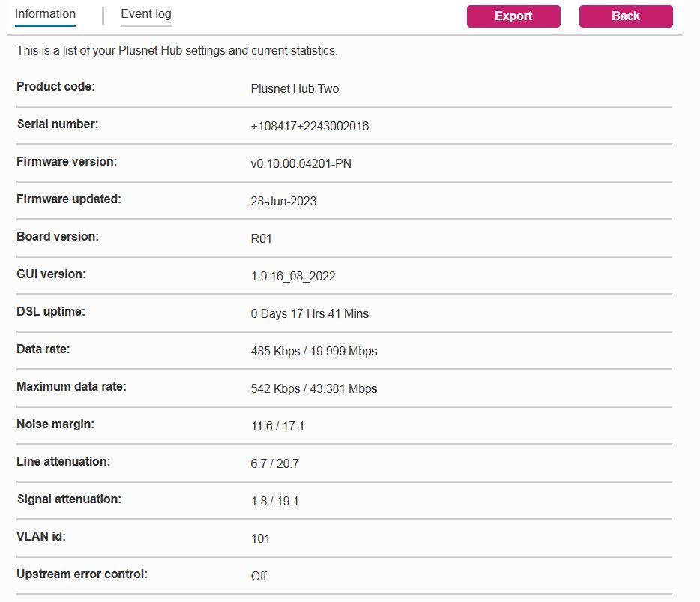Click the Plusnet Hub Two product code
The height and width of the screenshot is (602, 700).
click(x=295, y=88)
